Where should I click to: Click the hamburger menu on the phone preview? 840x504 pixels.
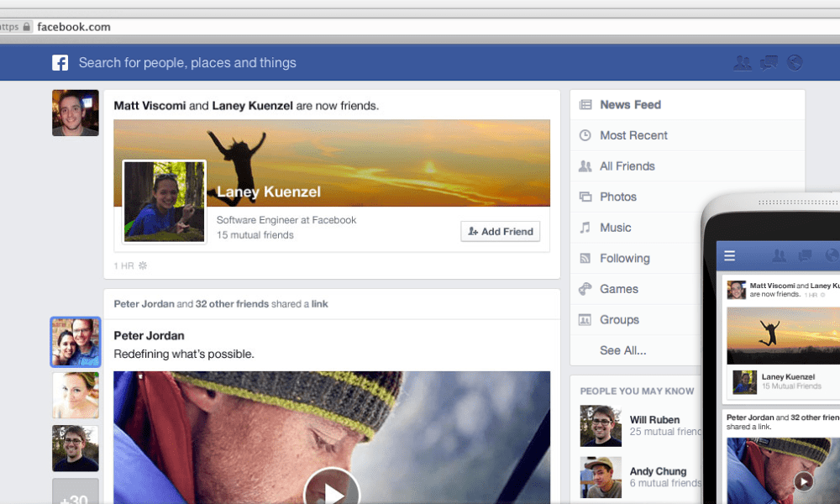click(730, 256)
